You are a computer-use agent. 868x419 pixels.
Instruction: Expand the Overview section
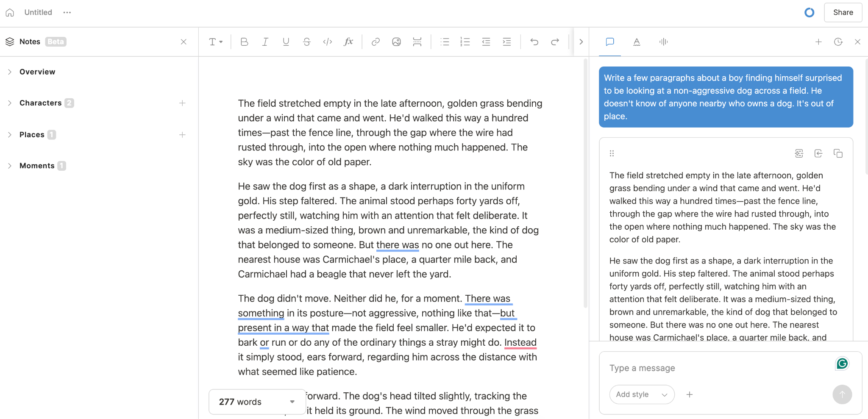click(9, 72)
